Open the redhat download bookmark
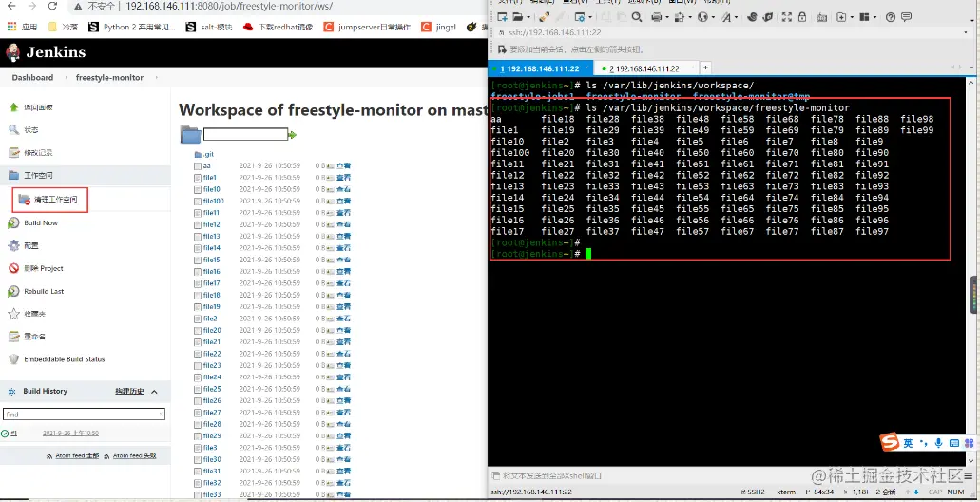 pos(279,27)
